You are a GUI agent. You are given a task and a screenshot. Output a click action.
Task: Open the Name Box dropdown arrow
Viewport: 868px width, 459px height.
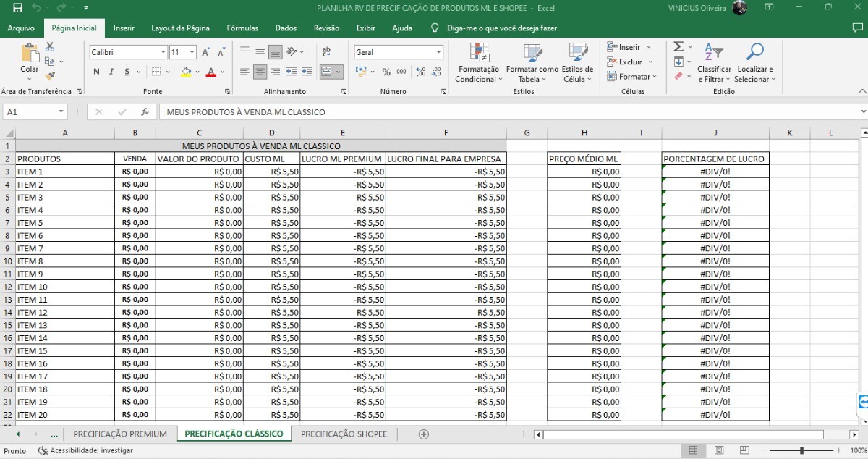click(x=61, y=112)
